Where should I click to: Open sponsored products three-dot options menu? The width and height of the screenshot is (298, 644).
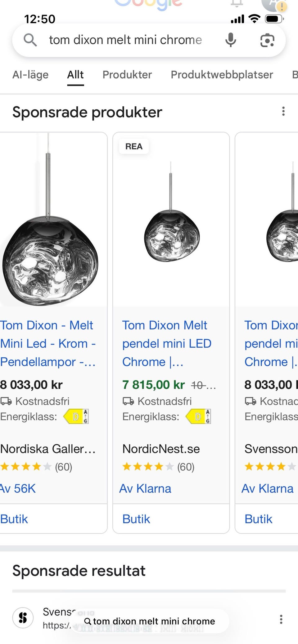point(283,111)
